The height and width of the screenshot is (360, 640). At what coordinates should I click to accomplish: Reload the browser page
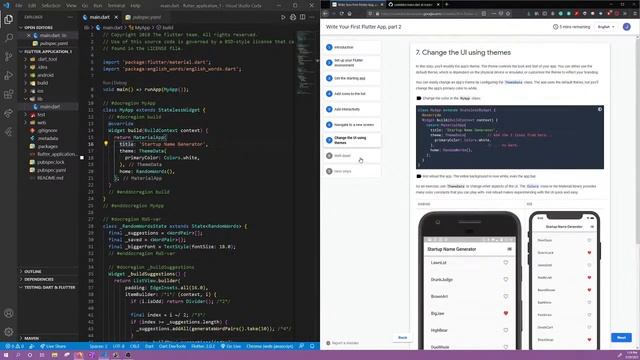[341, 13]
